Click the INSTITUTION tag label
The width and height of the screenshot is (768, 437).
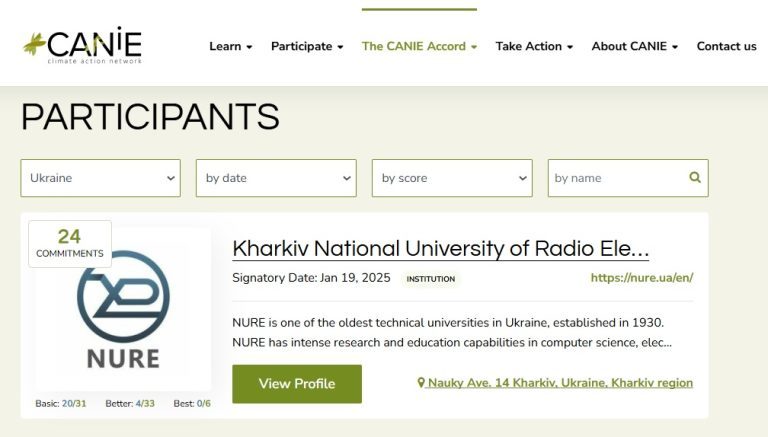point(430,279)
